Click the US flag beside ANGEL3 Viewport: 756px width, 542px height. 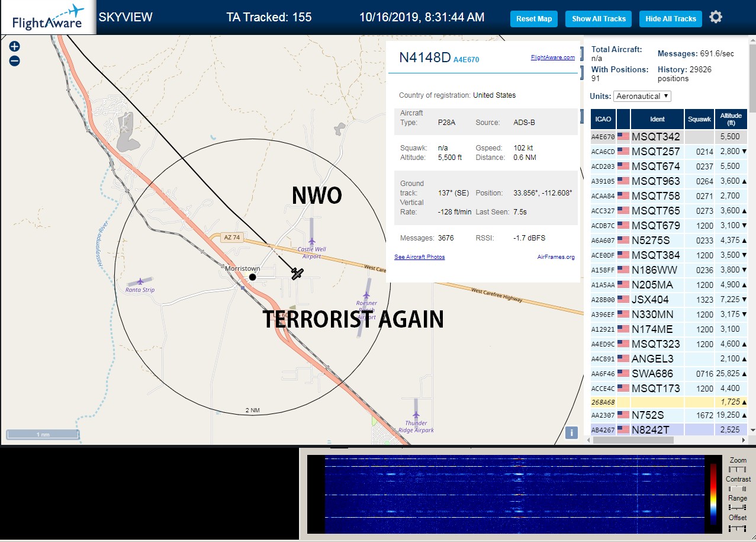623,359
